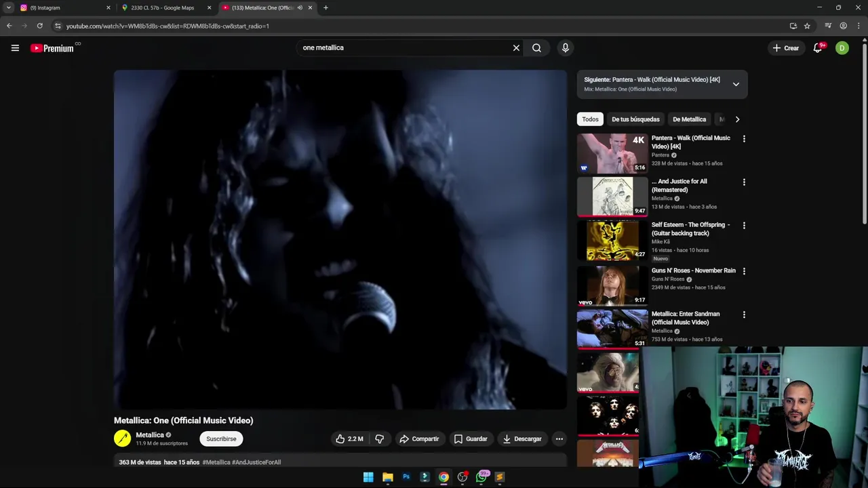The image size is (868, 488).
Task: Open the #Metallica hashtag
Action: click(216, 462)
